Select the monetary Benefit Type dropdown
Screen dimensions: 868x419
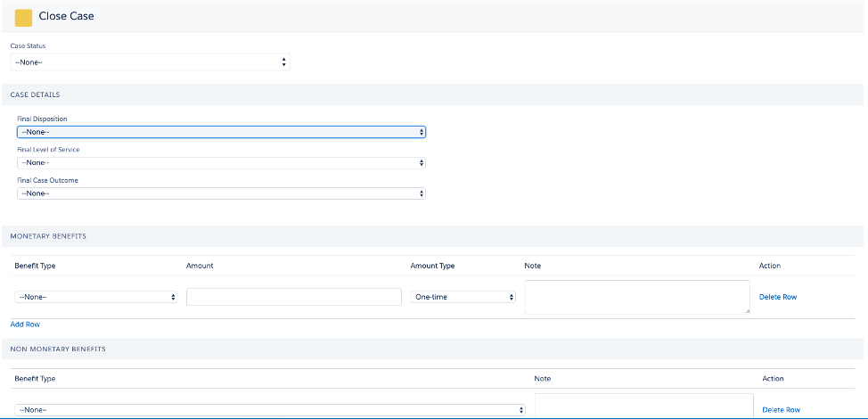point(96,297)
